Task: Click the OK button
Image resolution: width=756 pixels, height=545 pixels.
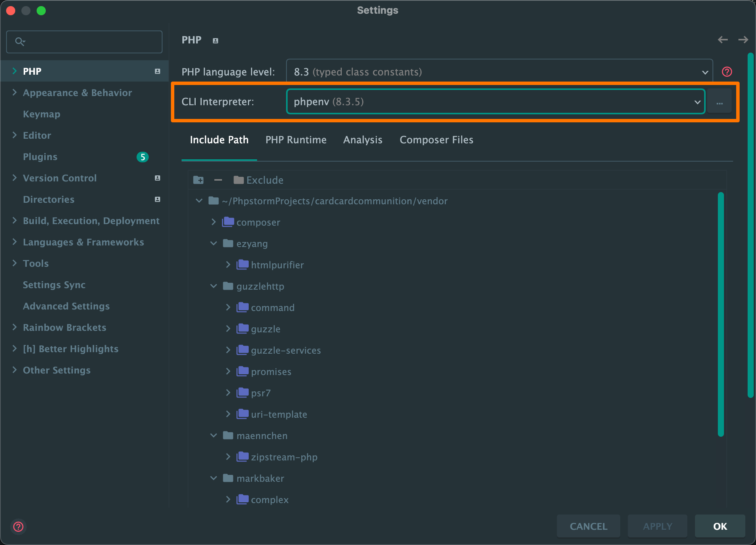Action: [x=720, y=526]
